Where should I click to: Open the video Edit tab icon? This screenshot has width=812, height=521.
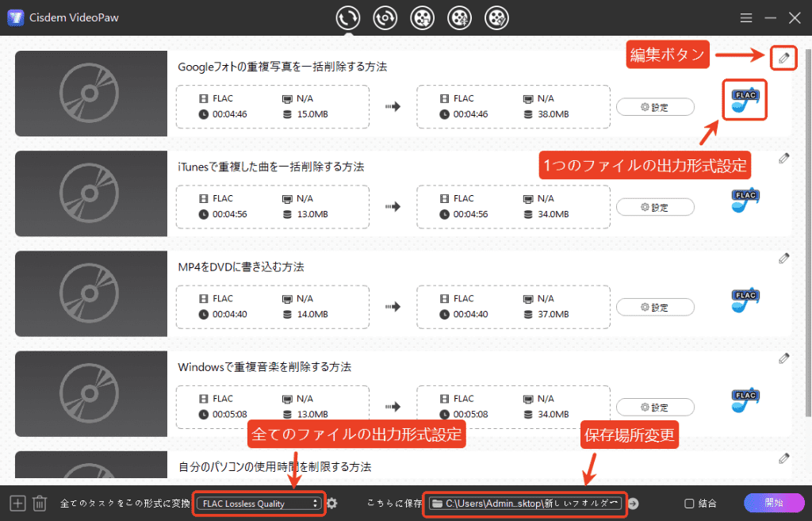click(x=497, y=17)
